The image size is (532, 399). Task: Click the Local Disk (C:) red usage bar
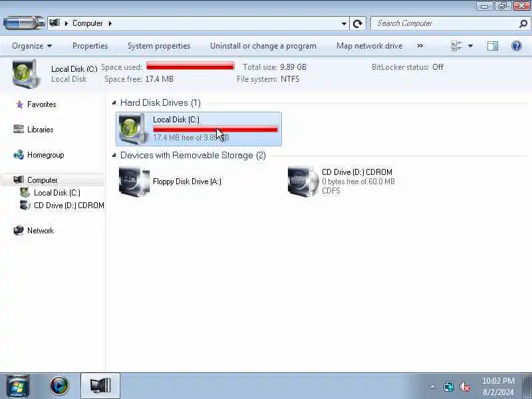coord(215,129)
